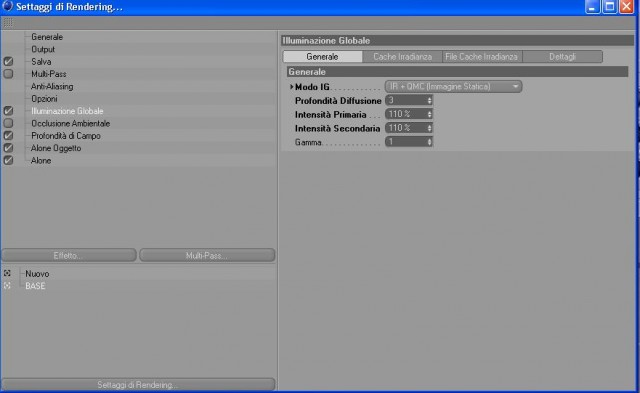Select Salva in the settings list
The height and width of the screenshot is (393, 640).
pos(41,62)
